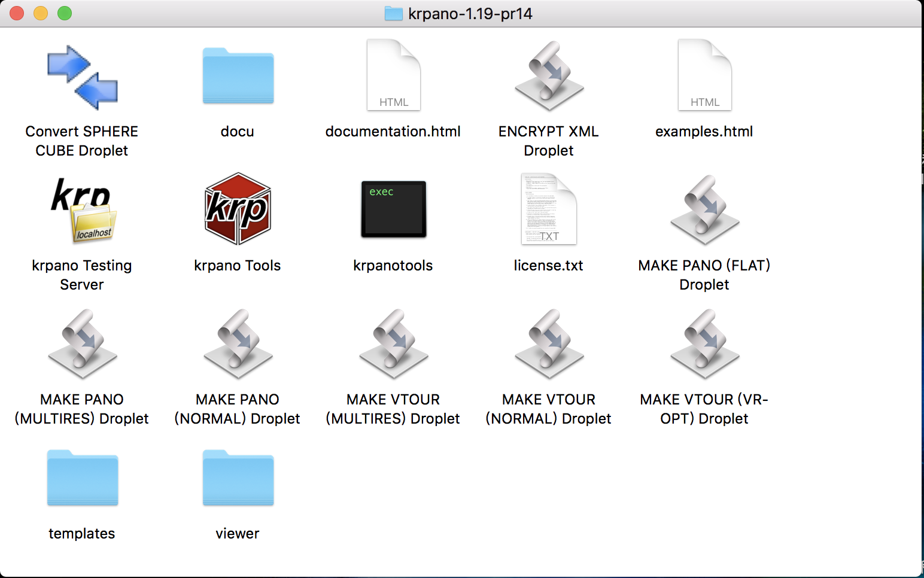924x578 pixels.
Task: Minimize the window with yellow button
Action: (41, 13)
